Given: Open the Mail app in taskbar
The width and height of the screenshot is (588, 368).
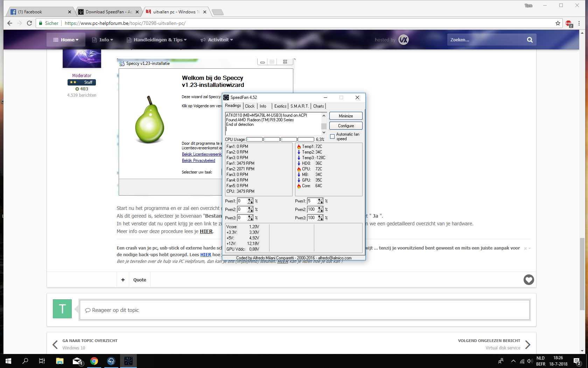Looking at the screenshot, I should (x=77, y=361).
